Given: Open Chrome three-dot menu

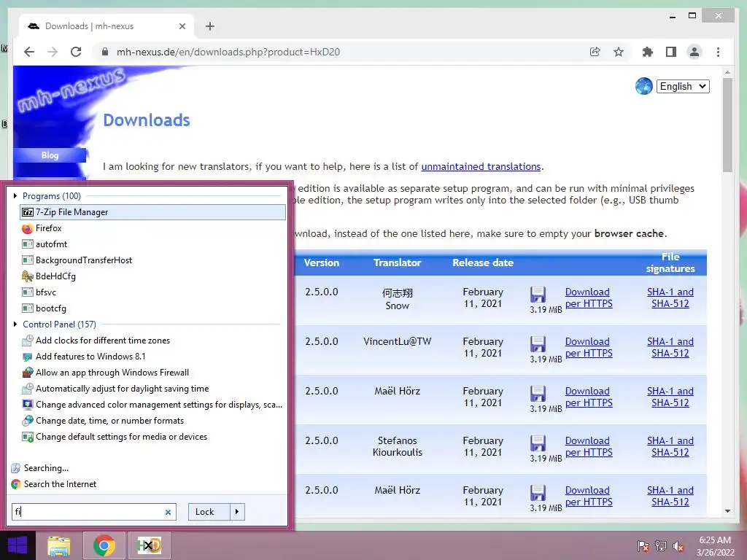Looking at the screenshot, I should (x=718, y=52).
